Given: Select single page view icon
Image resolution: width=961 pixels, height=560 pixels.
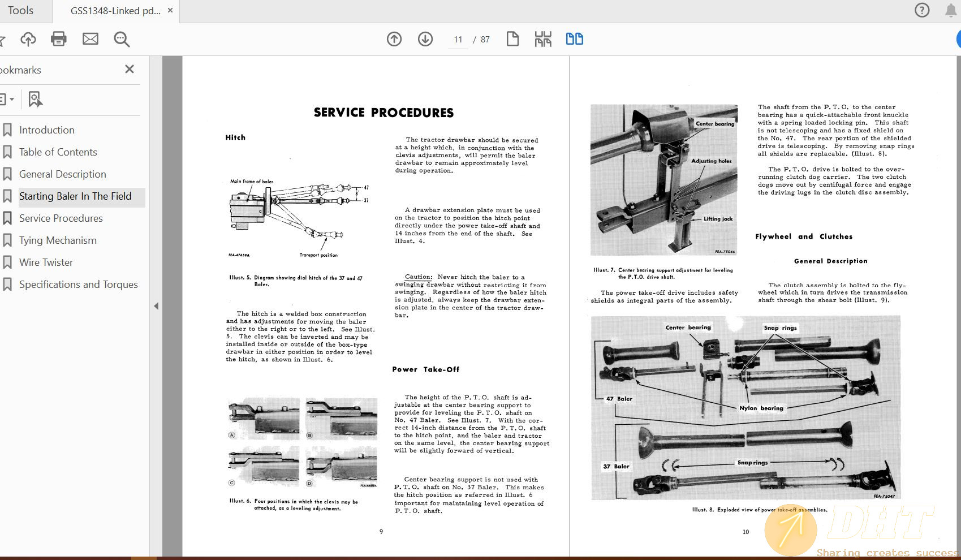Looking at the screenshot, I should tap(512, 39).
